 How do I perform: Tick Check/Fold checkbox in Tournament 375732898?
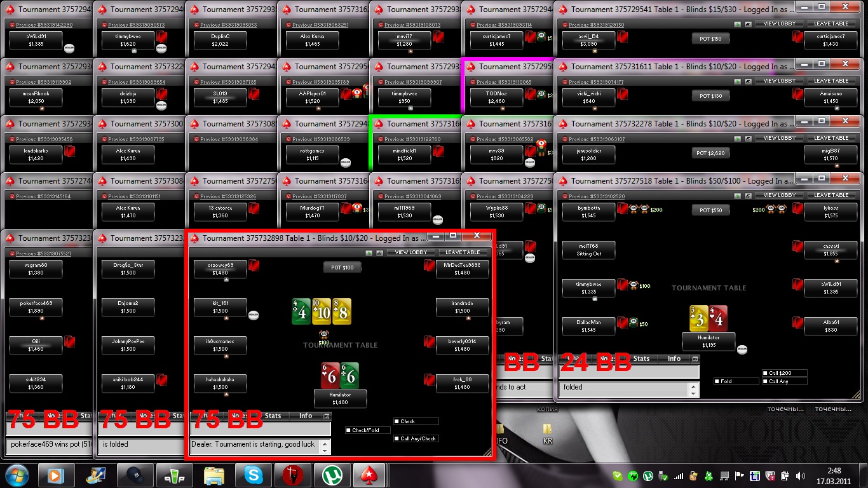(x=349, y=430)
